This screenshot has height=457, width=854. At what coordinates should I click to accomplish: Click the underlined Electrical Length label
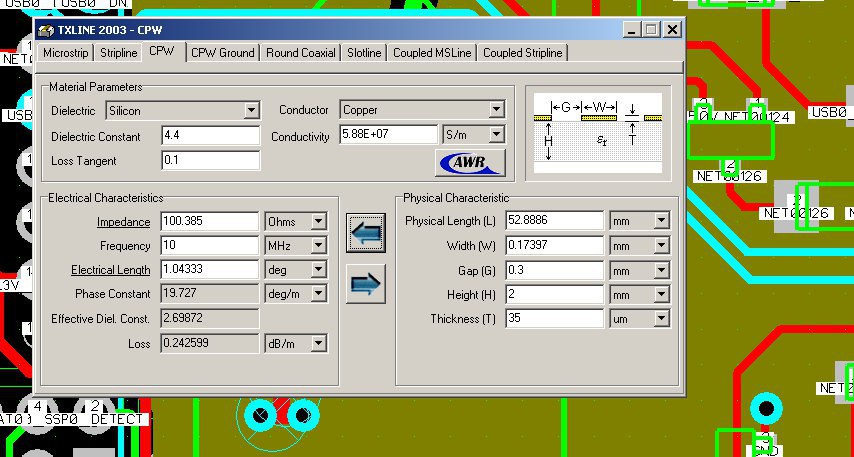tap(111, 270)
